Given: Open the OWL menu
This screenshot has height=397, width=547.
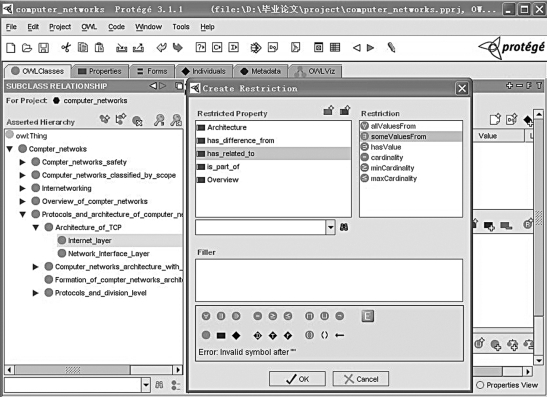Looking at the screenshot, I should [x=89, y=27].
